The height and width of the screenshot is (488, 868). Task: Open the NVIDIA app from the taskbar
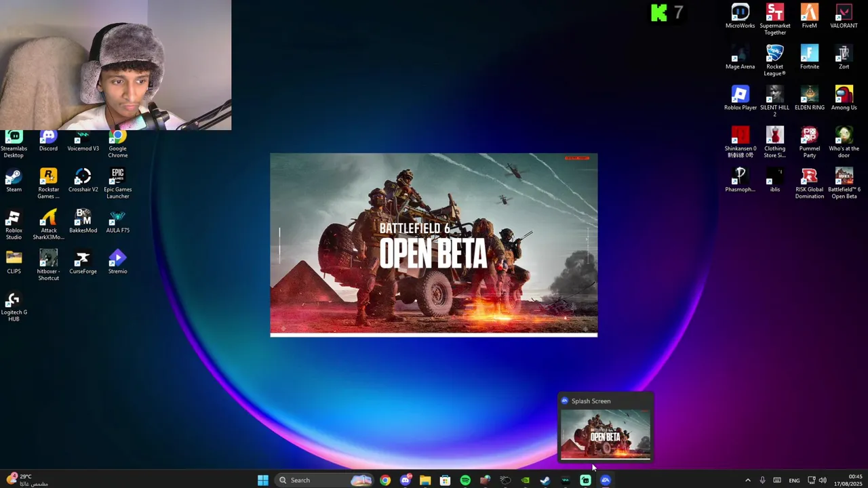525,480
